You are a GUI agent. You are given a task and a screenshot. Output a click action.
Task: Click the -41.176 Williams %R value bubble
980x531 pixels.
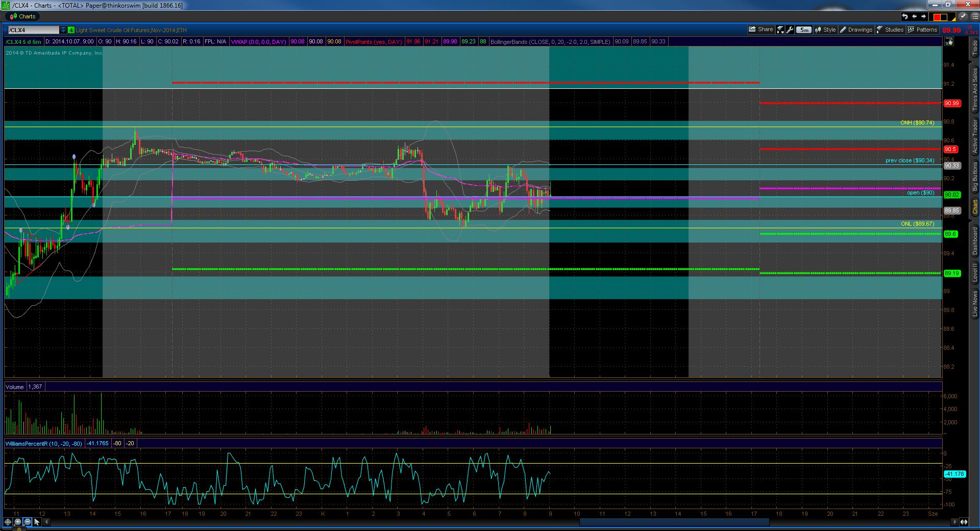954,474
